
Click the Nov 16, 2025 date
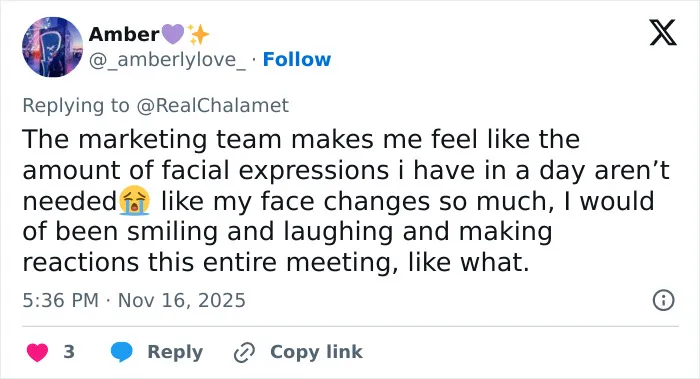coord(182,300)
